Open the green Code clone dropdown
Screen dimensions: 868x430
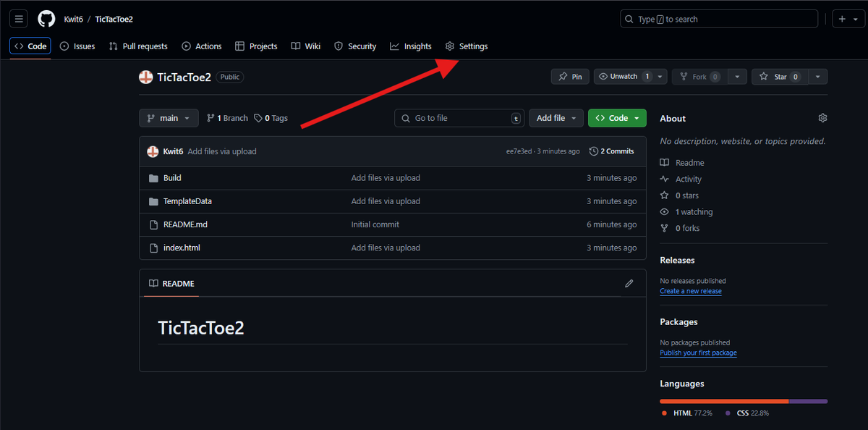[x=617, y=118]
